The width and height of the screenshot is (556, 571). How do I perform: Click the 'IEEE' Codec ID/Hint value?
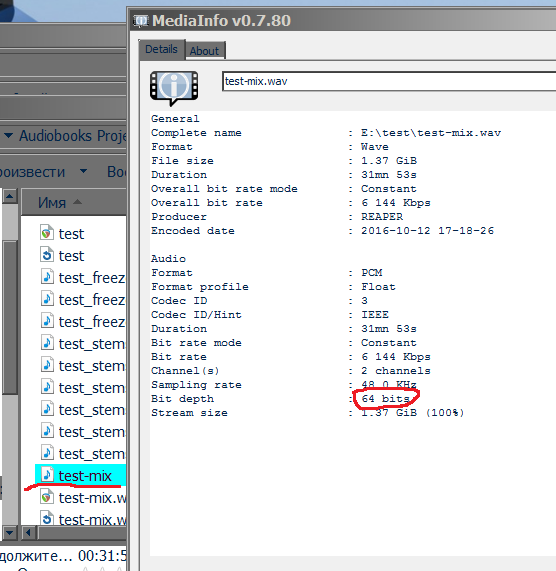pos(375,315)
